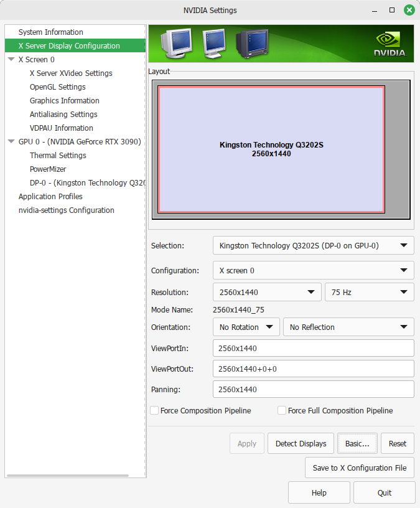The image size is (420, 508).
Task: Select X Screen 0 entry
Action: click(36, 60)
